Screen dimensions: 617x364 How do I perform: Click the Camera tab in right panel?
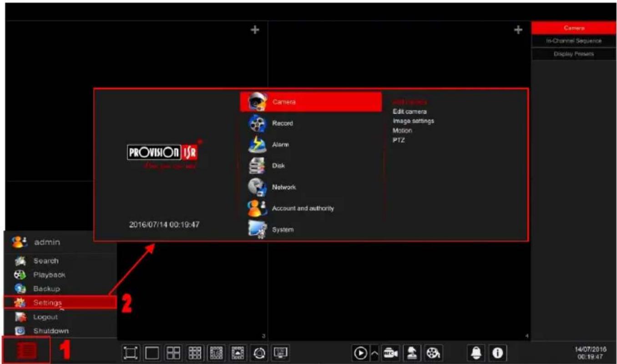click(x=574, y=28)
